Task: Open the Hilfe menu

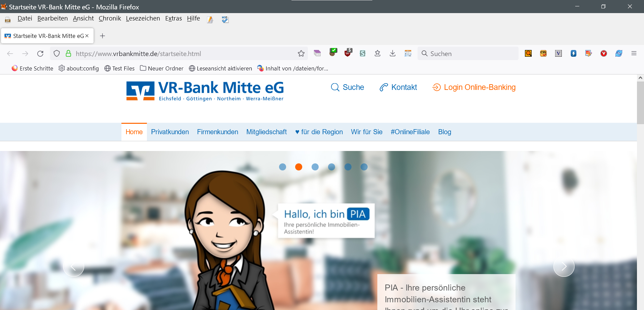Action: coord(194,18)
